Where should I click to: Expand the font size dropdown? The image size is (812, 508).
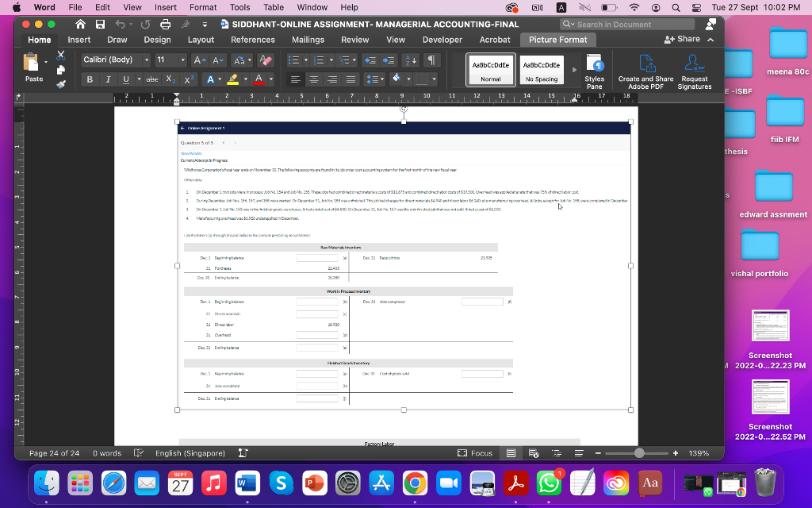pyautogui.click(x=182, y=60)
